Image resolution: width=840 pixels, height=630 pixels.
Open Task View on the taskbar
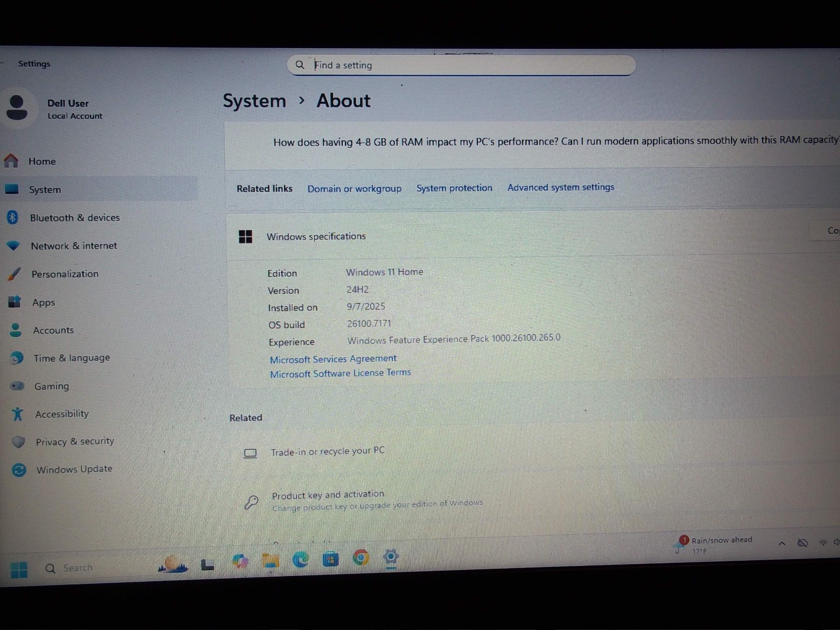(207, 565)
